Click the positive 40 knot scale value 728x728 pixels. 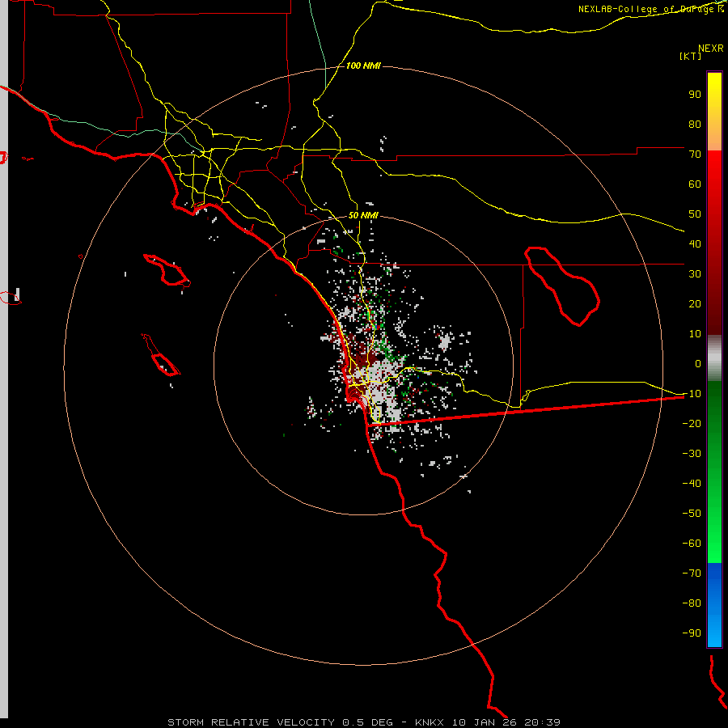click(695, 244)
